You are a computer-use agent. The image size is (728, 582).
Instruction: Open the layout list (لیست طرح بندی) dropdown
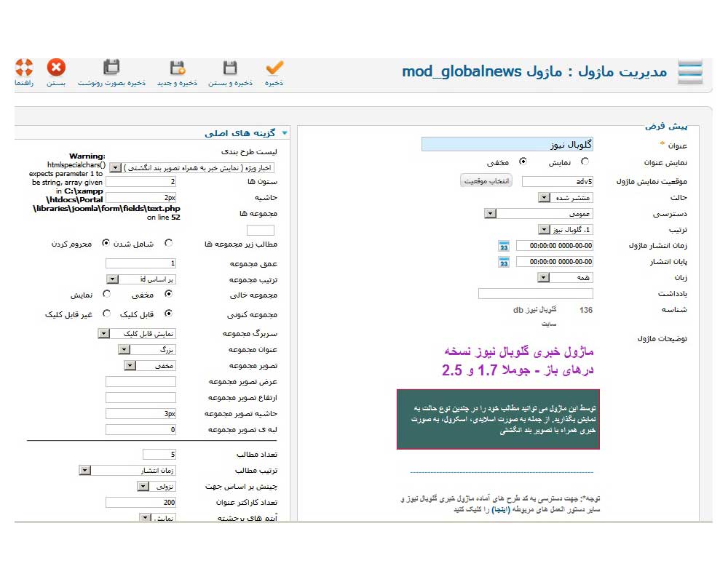116,167
